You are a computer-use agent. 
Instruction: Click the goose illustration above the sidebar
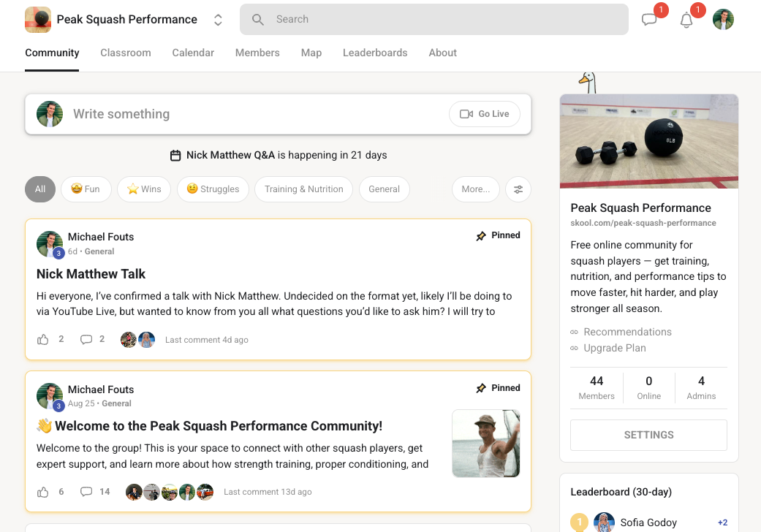pyautogui.click(x=588, y=83)
